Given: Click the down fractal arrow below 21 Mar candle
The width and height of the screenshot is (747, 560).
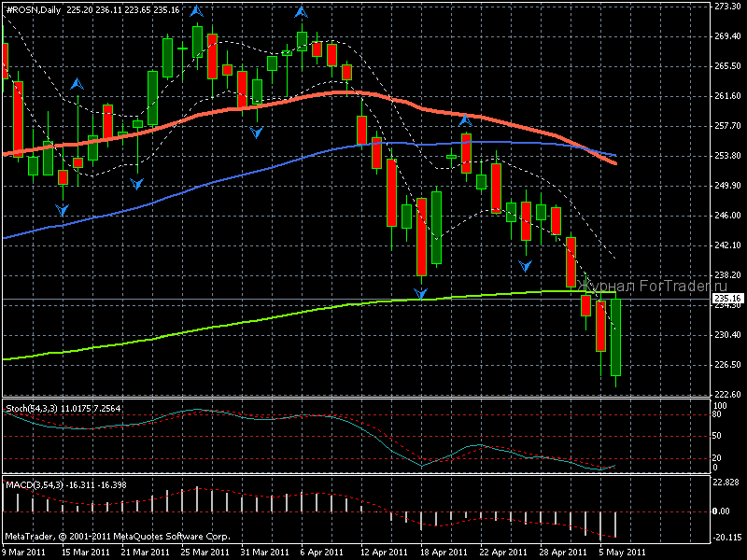Looking at the screenshot, I should click(x=137, y=184).
